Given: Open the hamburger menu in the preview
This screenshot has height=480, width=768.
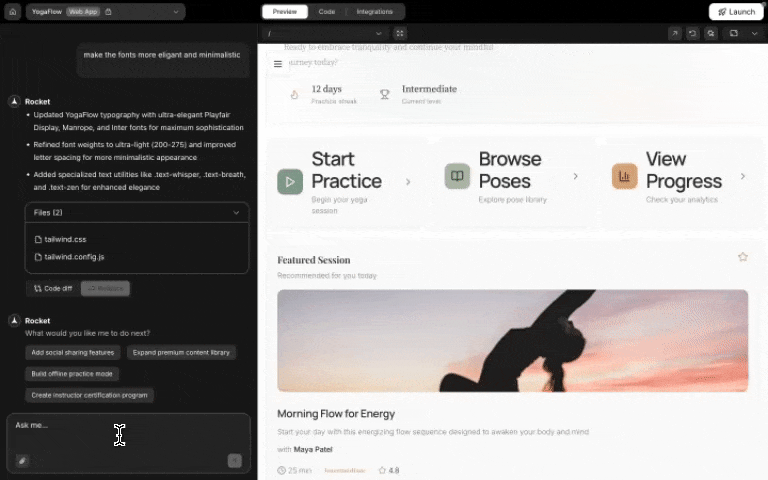Looking at the screenshot, I should 278,63.
